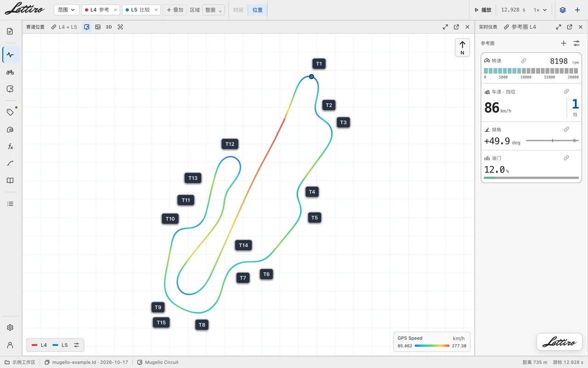Toggle L5 in the lap legend
This screenshot has height=368, width=588.
[x=60, y=345]
